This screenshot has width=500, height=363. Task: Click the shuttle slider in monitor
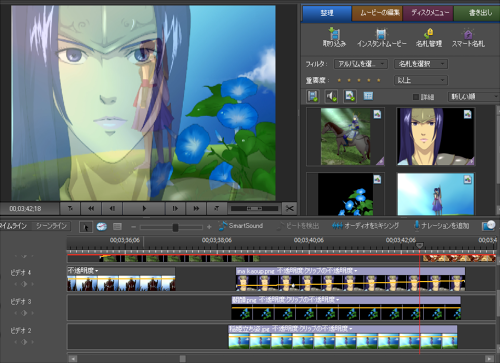pyautogui.click(x=254, y=209)
